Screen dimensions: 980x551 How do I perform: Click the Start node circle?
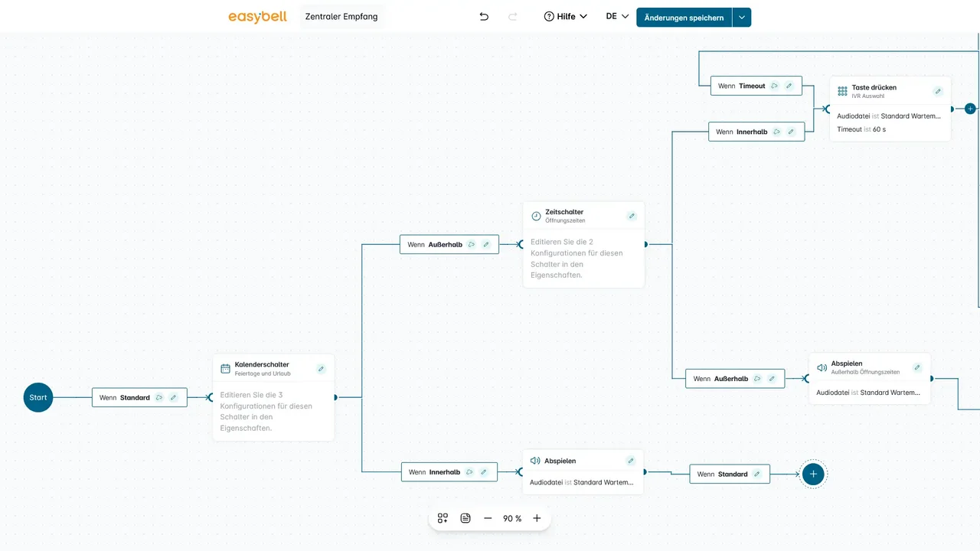point(38,398)
